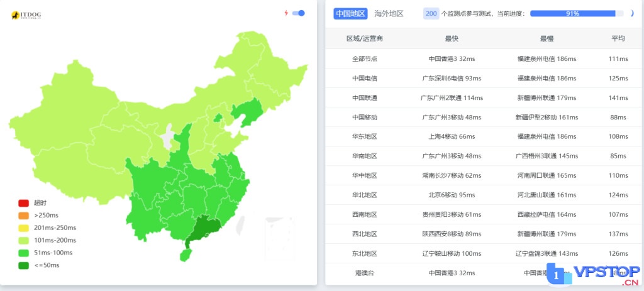Click the 91% progress bar
The height and width of the screenshot is (291, 644).
[x=577, y=14]
